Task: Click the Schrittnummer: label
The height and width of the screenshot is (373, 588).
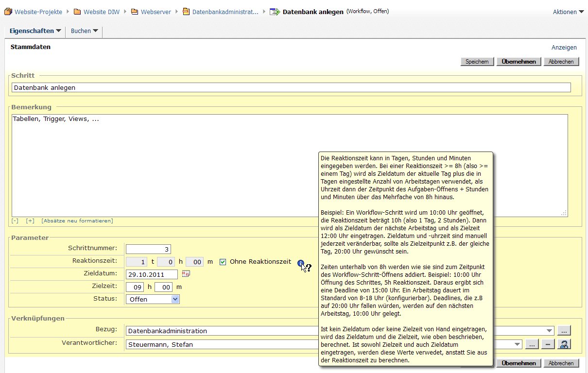Action: (x=92, y=248)
